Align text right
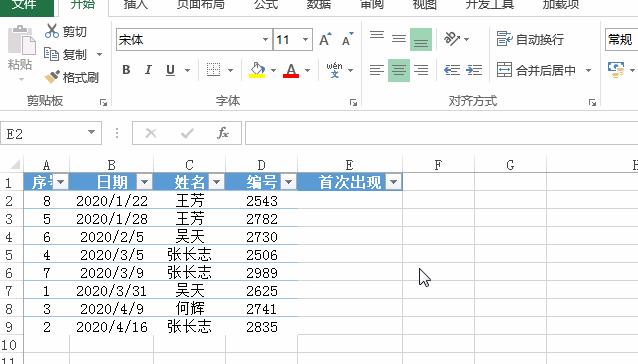Screen dimensions: 638x364 pos(421,70)
